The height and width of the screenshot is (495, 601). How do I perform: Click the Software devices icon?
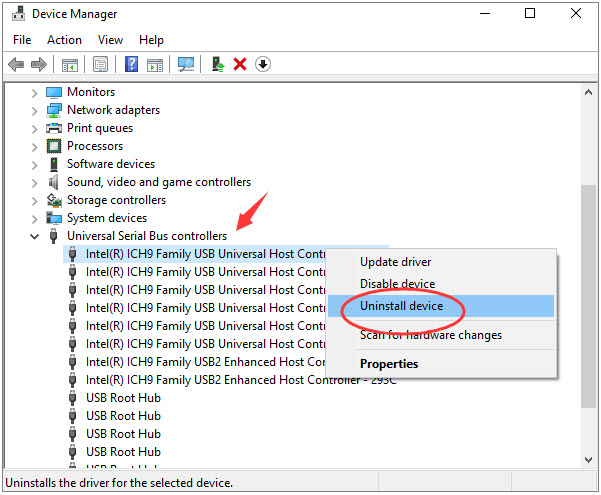pyautogui.click(x=54, y=164)
